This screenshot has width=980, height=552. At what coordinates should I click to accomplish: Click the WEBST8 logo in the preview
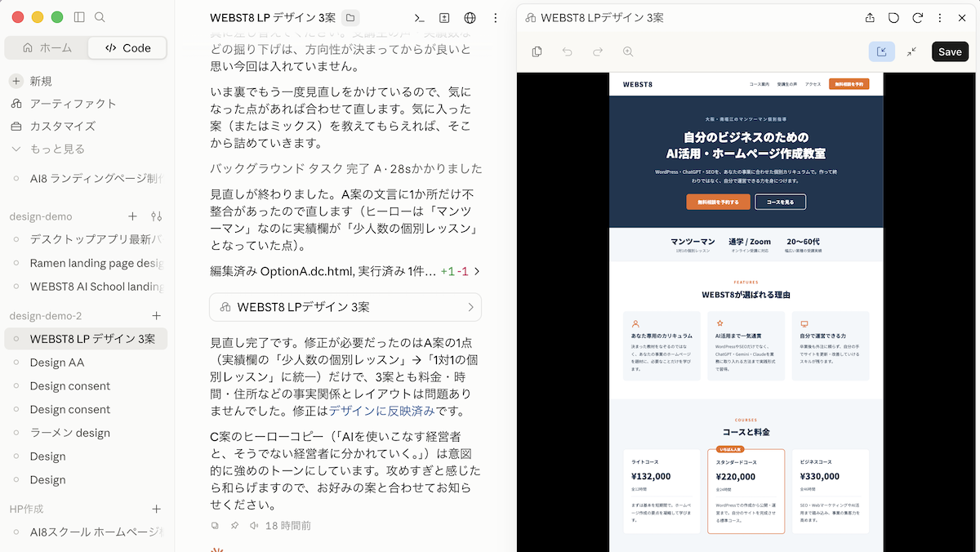[x=638, y=84]
